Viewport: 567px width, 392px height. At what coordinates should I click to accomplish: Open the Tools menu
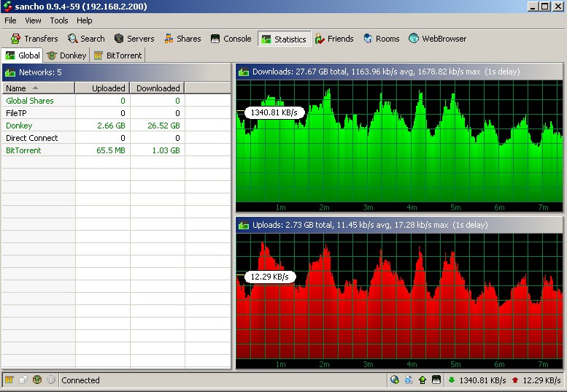coord(59,21)
